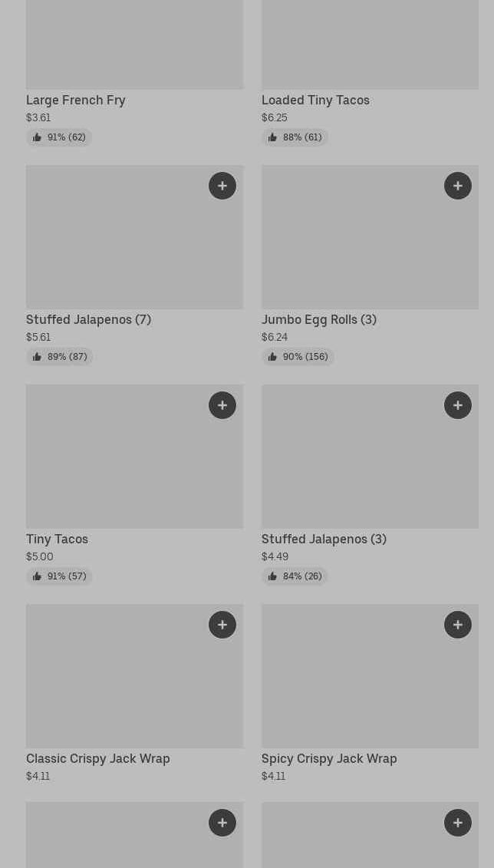The image size is (494, 868).
Task: View Large French Fry 91% rating badge
Action: 59,137
